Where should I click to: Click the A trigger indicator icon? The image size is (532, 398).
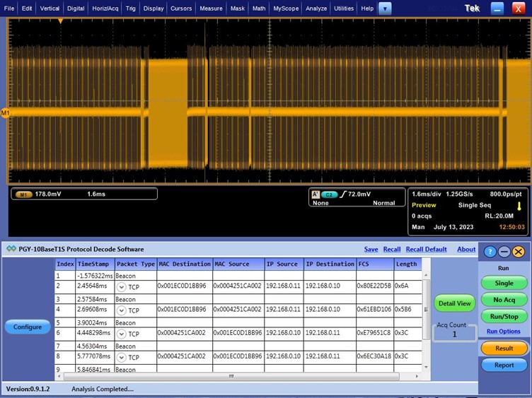316,194
